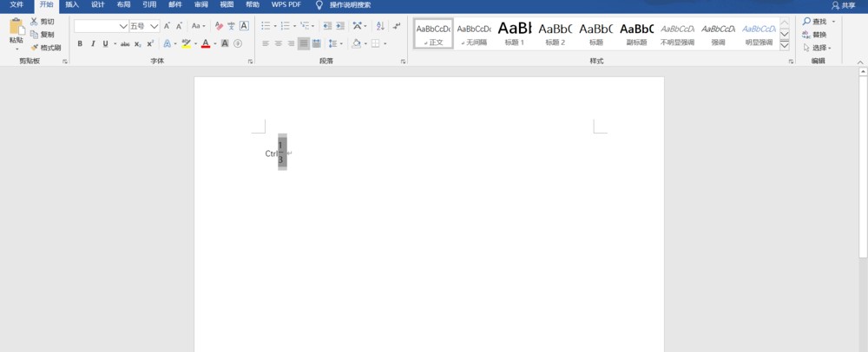
Task: Click the increase indent icon
Action: coord(339,26)
